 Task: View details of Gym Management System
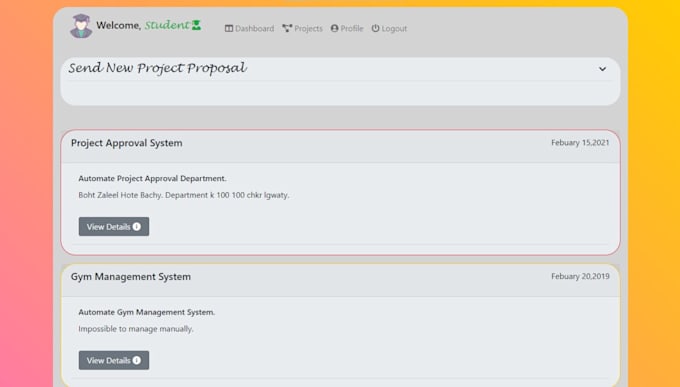[x=114, y=360]
